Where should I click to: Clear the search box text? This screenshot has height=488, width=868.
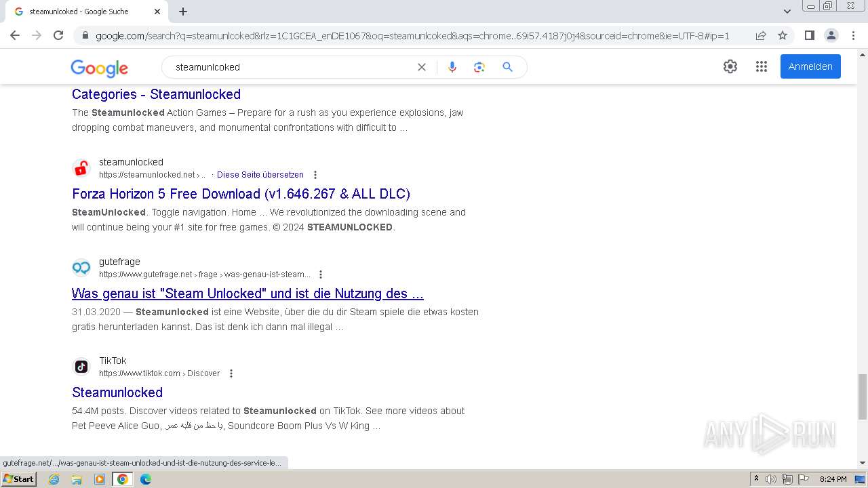[422, 67]
